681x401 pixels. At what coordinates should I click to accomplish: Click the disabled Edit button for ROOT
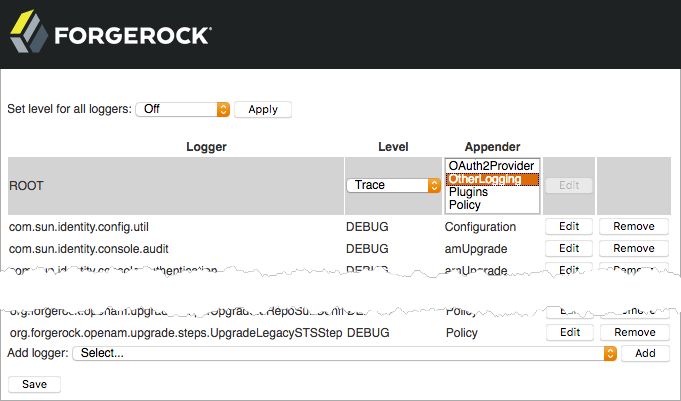569,186
